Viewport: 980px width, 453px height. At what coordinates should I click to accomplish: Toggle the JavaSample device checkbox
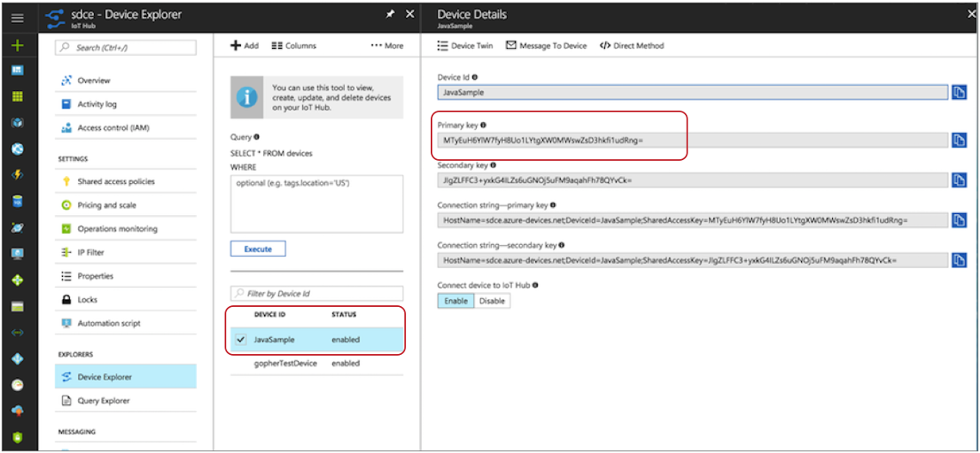pyautogui.click(x=241, y=340)
